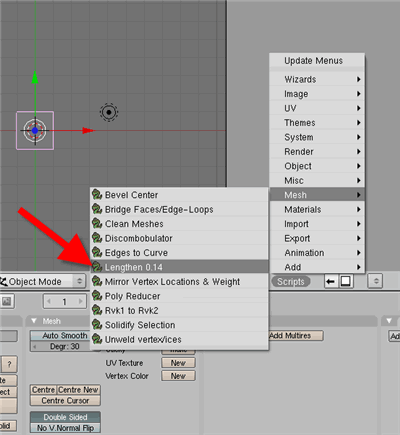Click the script icon next to Solidify Selection
The image size is (400, 435).
tap(97, 325)
